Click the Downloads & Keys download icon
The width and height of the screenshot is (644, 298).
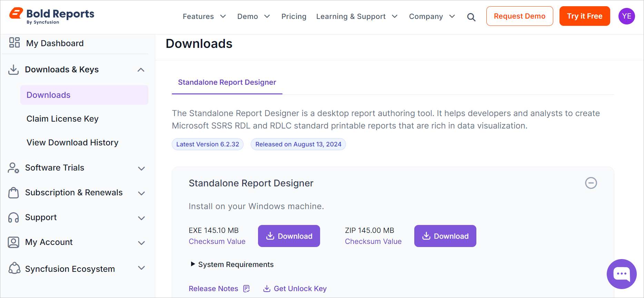[x=13, y=70]
